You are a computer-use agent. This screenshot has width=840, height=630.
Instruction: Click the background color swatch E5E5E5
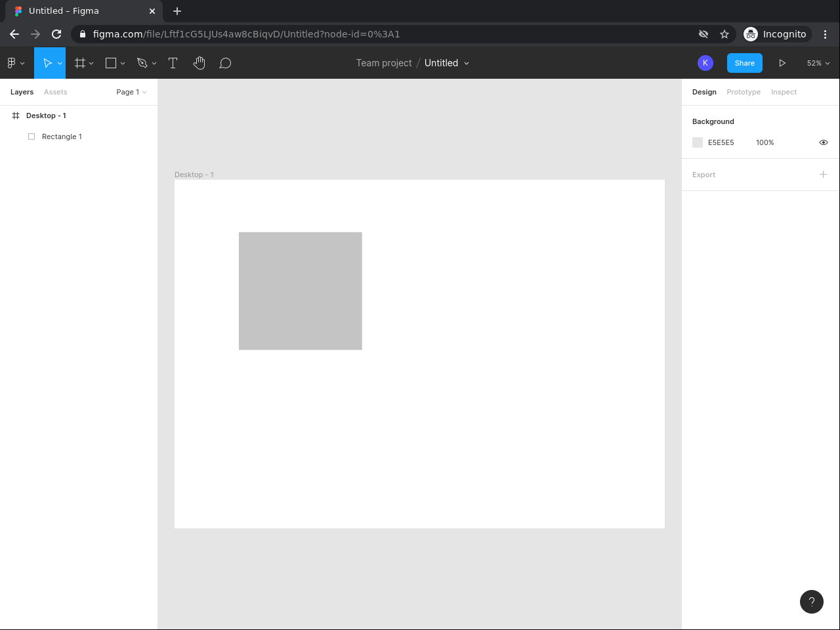698,142
